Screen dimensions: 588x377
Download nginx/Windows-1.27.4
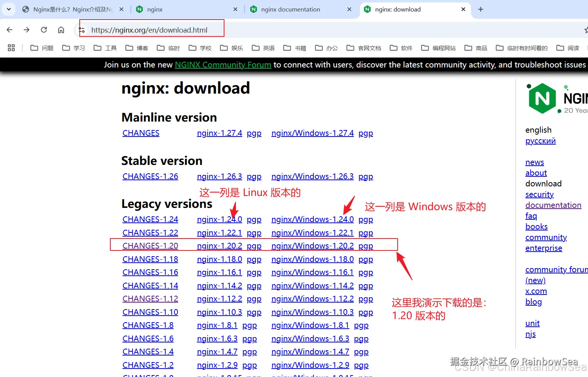[x=313, y=133]
